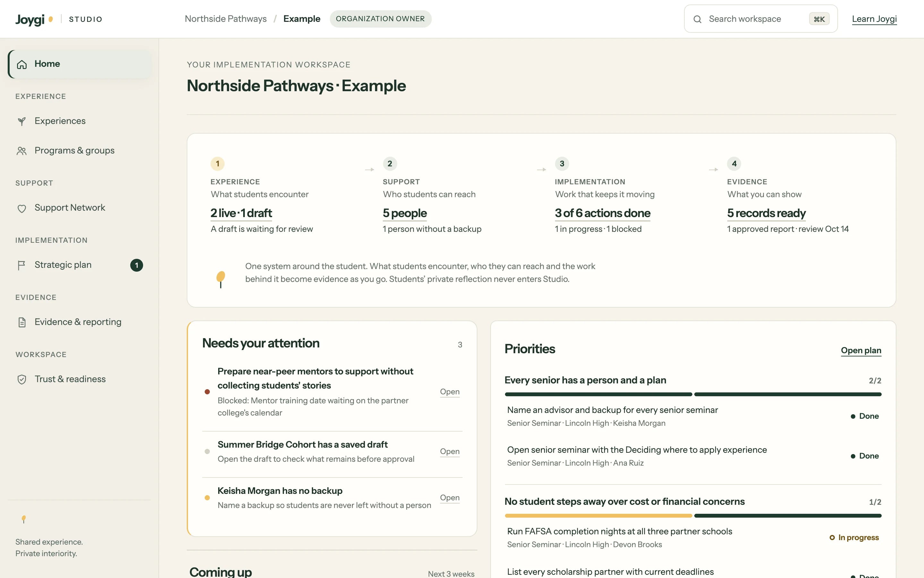The width and height of the screenshot is (924, 578).
Task: Click 'Every senior has a person and a plan' heading
Action: click(x=585, y=381)
